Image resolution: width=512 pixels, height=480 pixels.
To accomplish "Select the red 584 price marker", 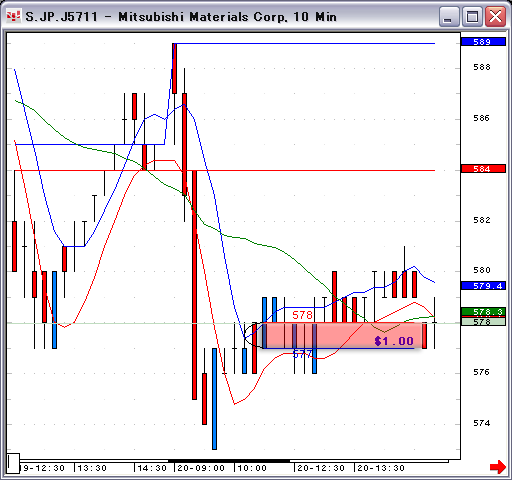I will pyautogui.click(x=483, y=169).
